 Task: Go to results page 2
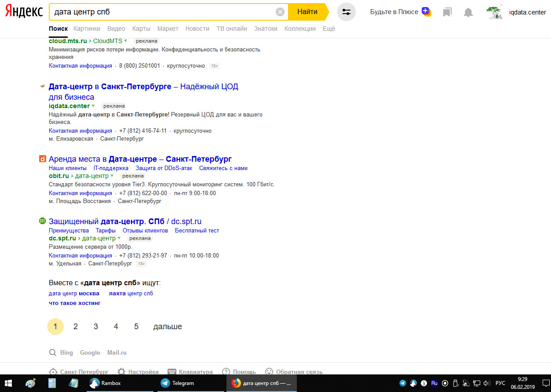tap(76, 327)
